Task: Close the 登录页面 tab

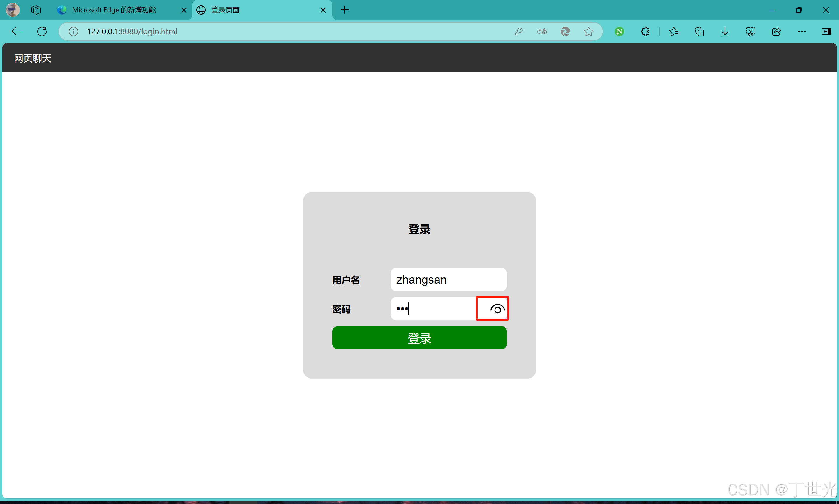Action: point(323,10)
